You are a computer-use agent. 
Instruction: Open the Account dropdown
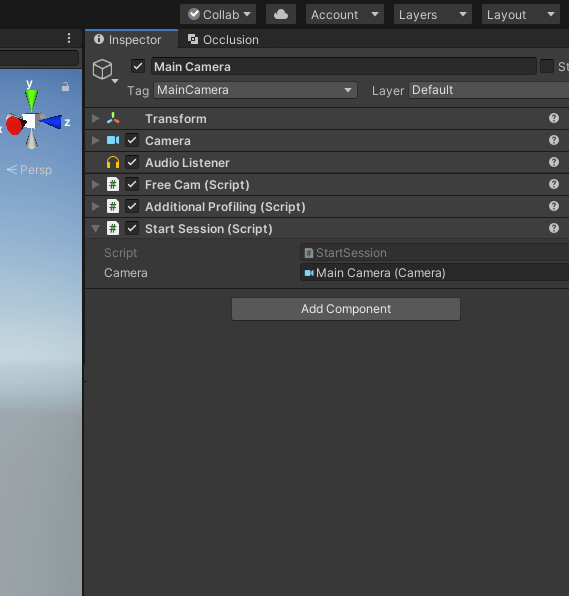pos(345,14)
